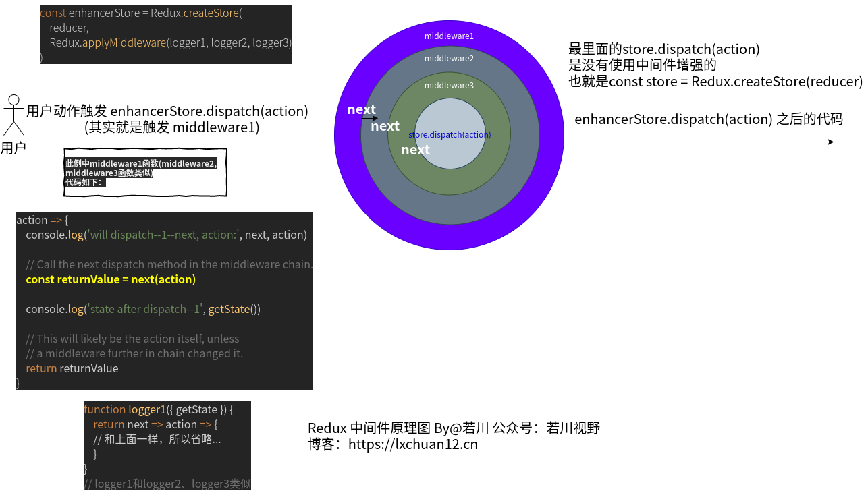Click the 用户动作触发 enhancerStore.dispatch(action) text
Image resolution: width=868 pixels, height=493 pixels.
(167, 111)
